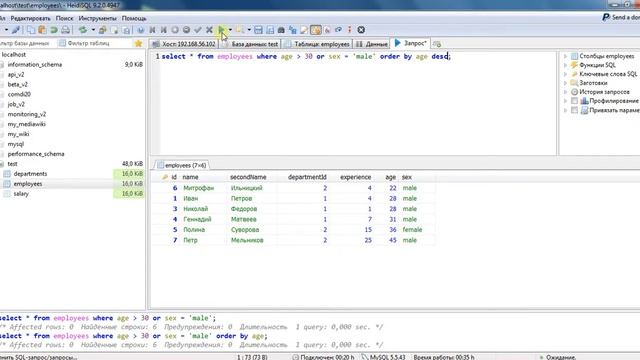
Task: Click the Insert row circle icon
Action: pos(175,30)
